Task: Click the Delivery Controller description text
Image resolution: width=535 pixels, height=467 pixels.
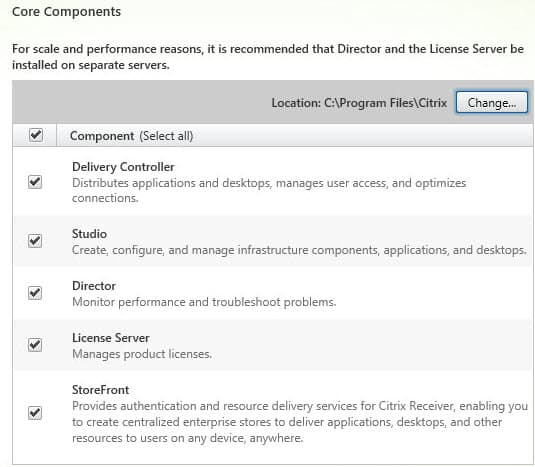Action: (269, 190)
